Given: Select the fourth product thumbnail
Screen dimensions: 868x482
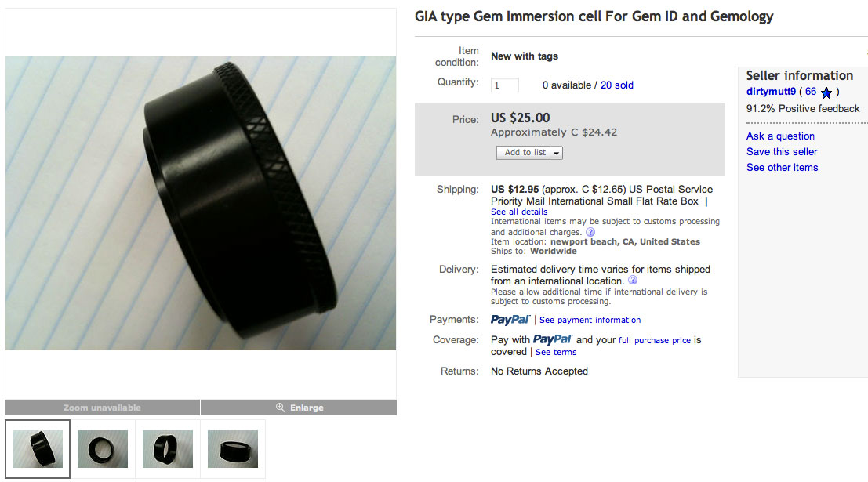Looking at the screenshot, I should (x=233, y=449).
